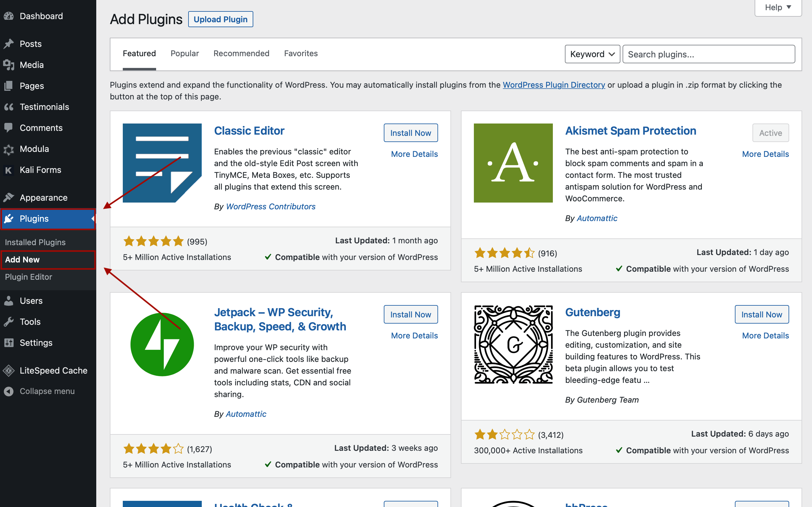Viewport: 812px width, 507px height.
Task: Install the Gutenberg plugin
Action: (x=762, y=314)
